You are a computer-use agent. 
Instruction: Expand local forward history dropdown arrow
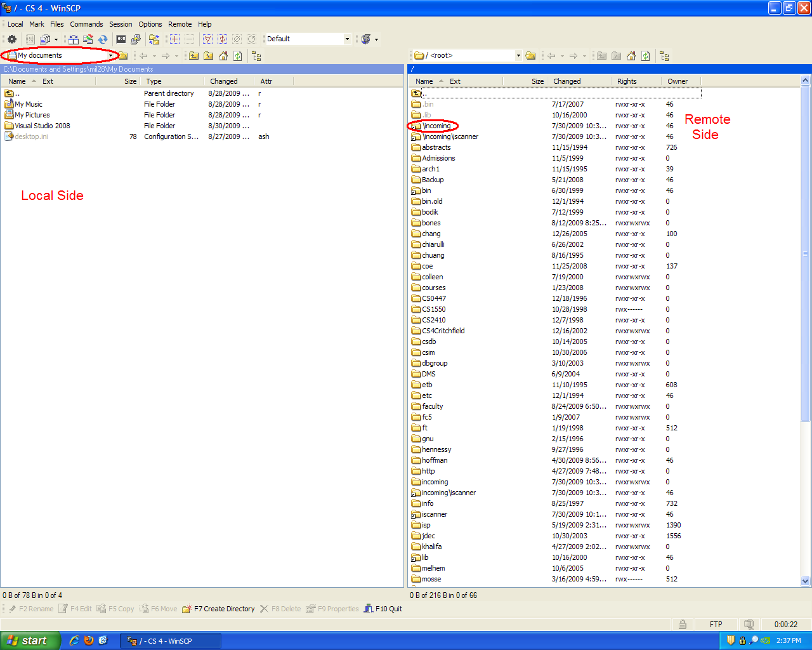click(176, 56)
